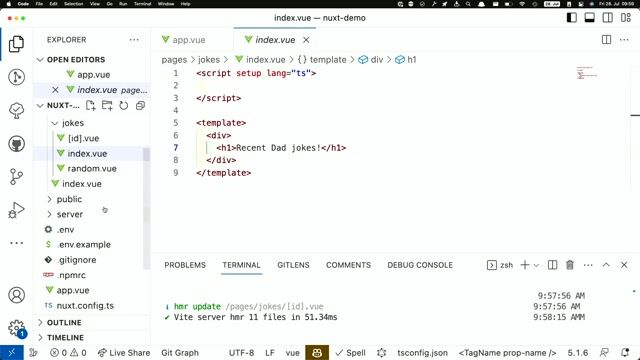
Task: Show additional views ellipsis in activity bar
Action: coord(16,243)
